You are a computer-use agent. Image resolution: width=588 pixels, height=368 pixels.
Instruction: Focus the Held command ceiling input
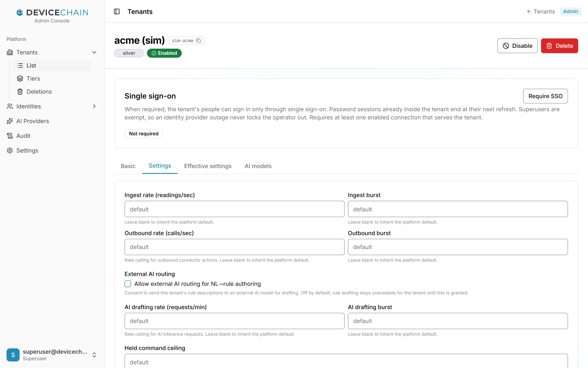point(346,361)
